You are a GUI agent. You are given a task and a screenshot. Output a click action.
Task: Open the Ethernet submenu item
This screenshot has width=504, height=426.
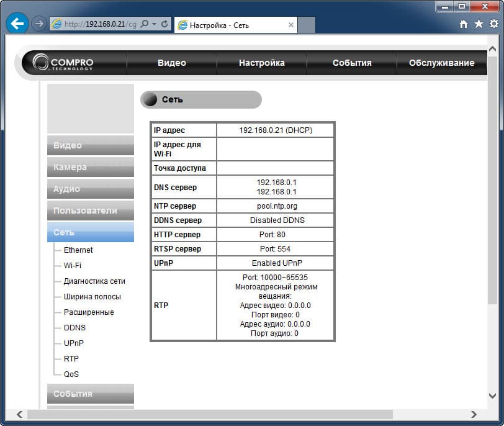click(x=78, y=250)
